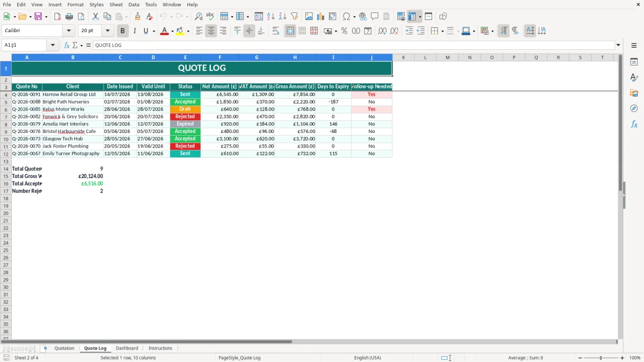Click the zoom slider handle
The width and height of the screenshot is (644, 362).
pyautogui.click(x=601, y=358)
